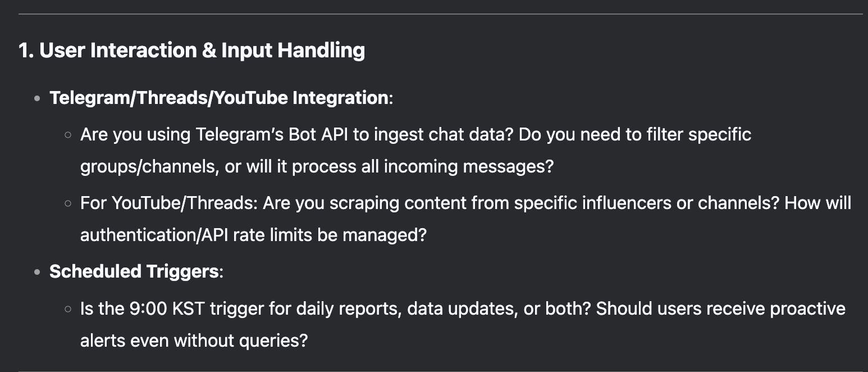Click the hollow bullet before "For YouTube/Threads"

pos(68,202)
